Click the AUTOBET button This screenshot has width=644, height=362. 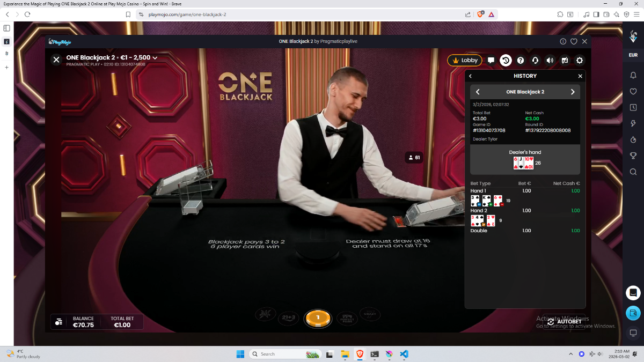565,322
